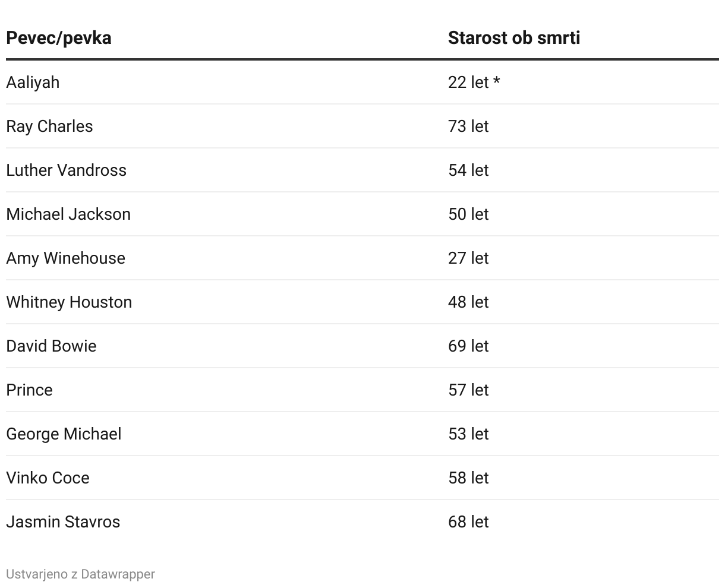
Task: Click the 22 let * age value
Action: (474, 82)
